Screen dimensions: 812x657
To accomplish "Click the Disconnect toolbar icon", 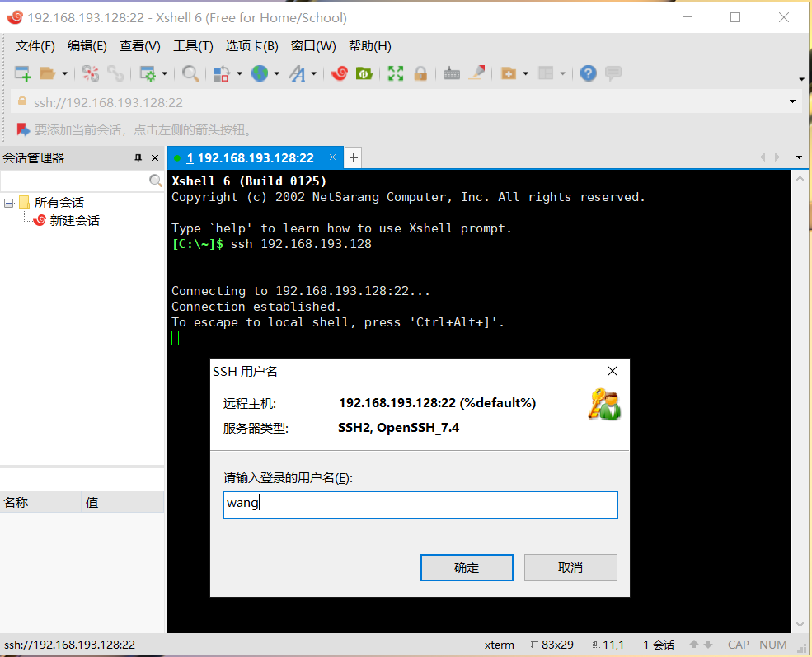I will pos(91,73).
